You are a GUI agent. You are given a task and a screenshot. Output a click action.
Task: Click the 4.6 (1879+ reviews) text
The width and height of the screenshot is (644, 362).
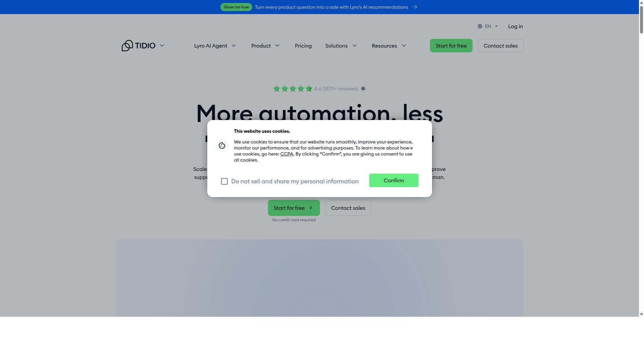pyautogui.click(x=336, y=88)
